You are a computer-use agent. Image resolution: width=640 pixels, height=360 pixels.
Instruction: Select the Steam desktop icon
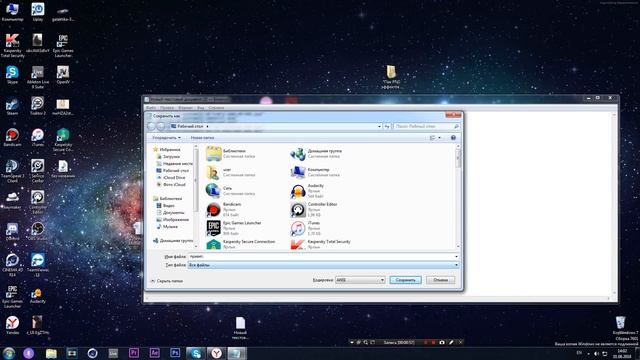pos(12,106)
